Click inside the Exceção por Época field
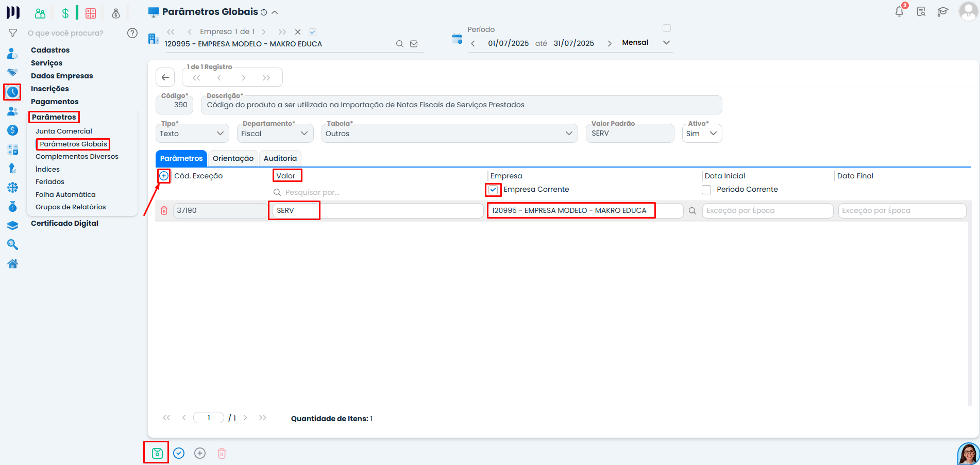Image resolution: width=980 pixels, height=465 pixels. click(767, 210)
